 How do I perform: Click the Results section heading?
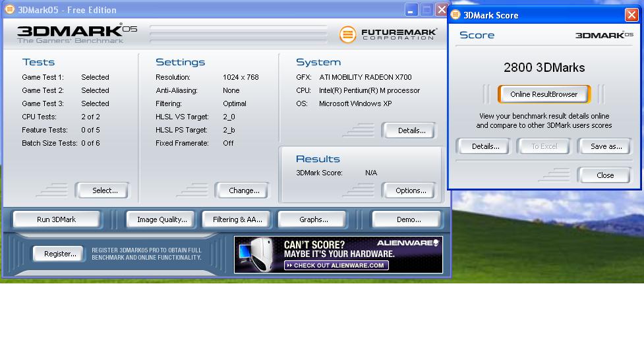318,159
